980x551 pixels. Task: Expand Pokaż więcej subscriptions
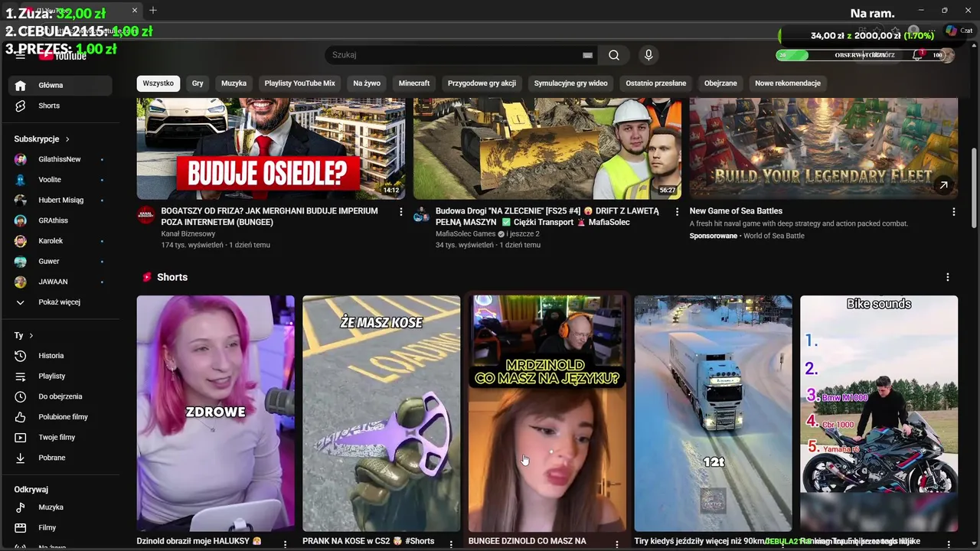coord(60,302)
